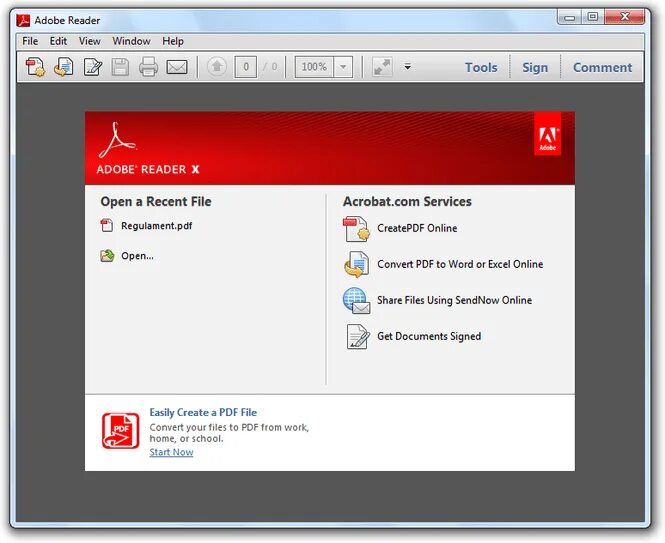Image resolution: width=665 pixels, height=543 pixels.
Task: Click the Adobe logo badge in banner
Action: [x=548, y=134]
